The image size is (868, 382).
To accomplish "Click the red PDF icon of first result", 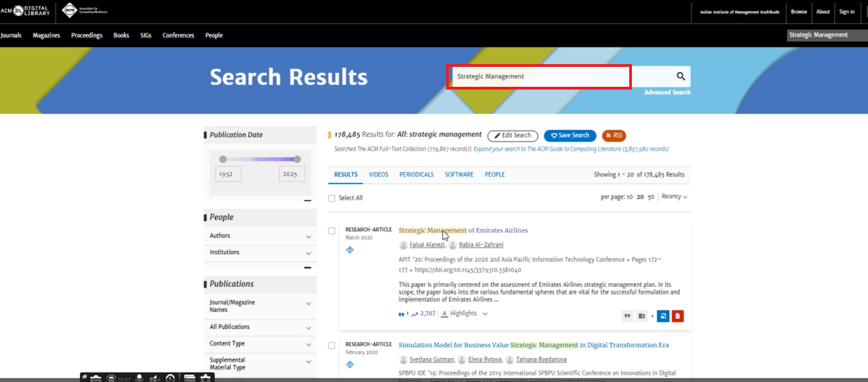I will (677, 316).
